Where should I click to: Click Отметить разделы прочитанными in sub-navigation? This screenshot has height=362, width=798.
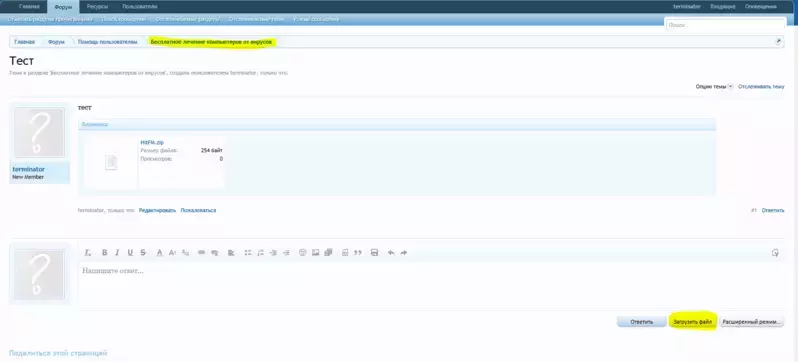coord(50,19)
